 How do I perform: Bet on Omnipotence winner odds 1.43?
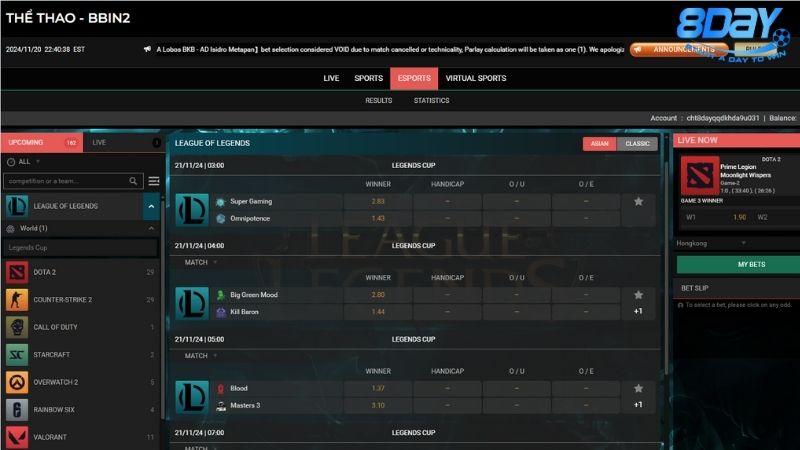[x=378, y=218]
